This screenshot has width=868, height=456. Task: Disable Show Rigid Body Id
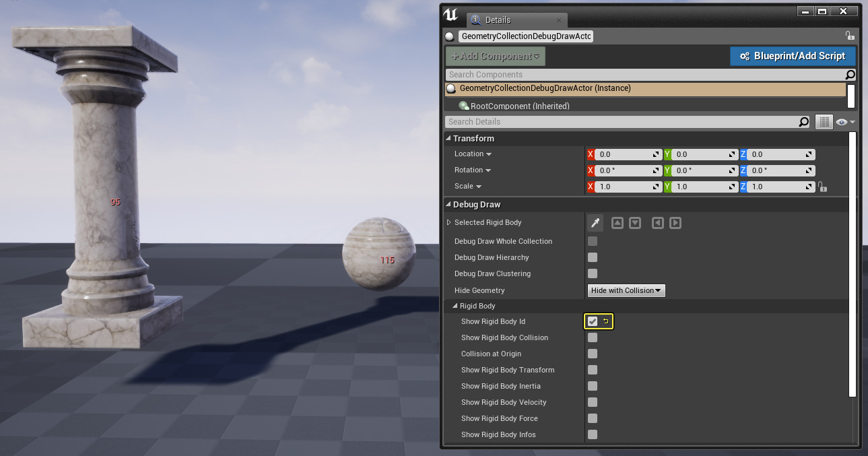click(592, 321)
